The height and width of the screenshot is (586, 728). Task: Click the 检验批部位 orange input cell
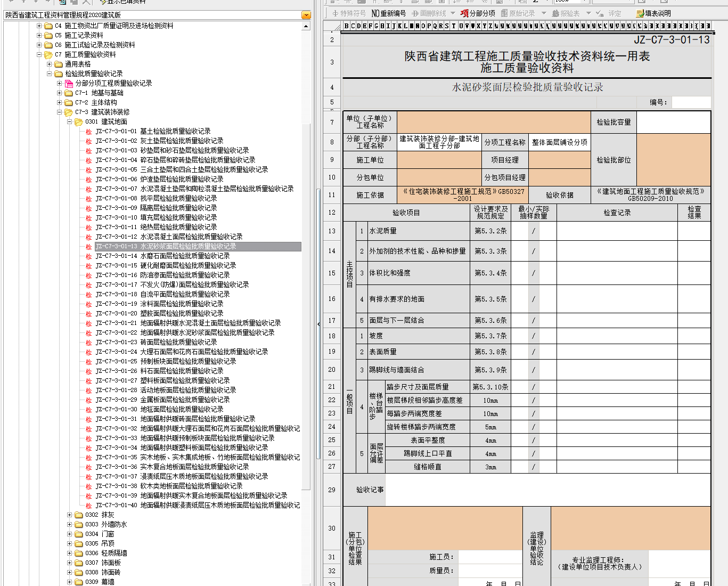point(673,160)
